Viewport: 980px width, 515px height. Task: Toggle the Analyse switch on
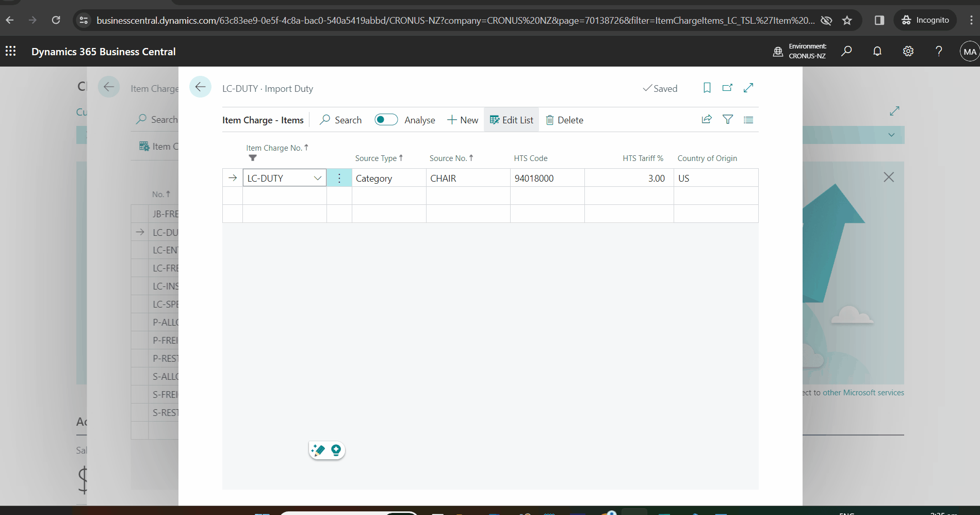pos(386,119)
